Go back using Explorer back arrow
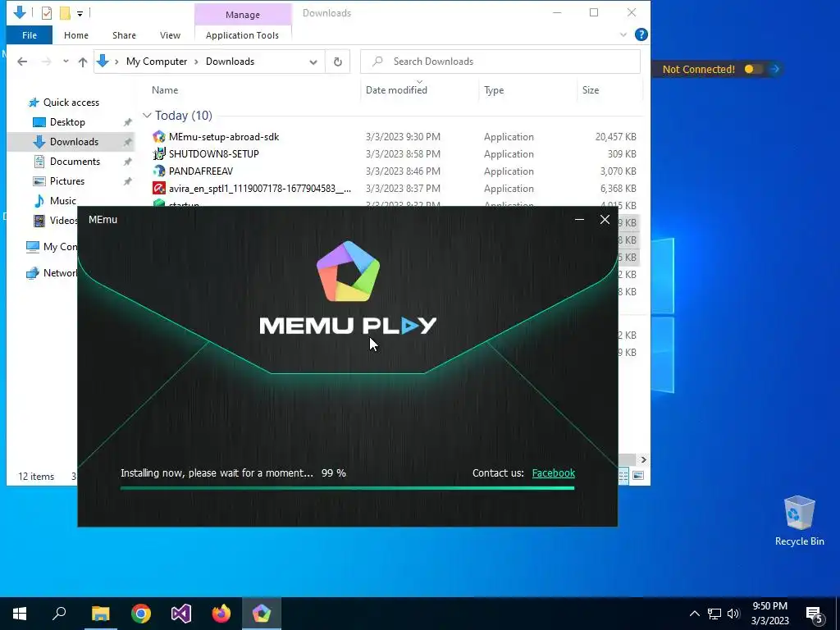This screenshot has height=630, width=840. (22, 62)
